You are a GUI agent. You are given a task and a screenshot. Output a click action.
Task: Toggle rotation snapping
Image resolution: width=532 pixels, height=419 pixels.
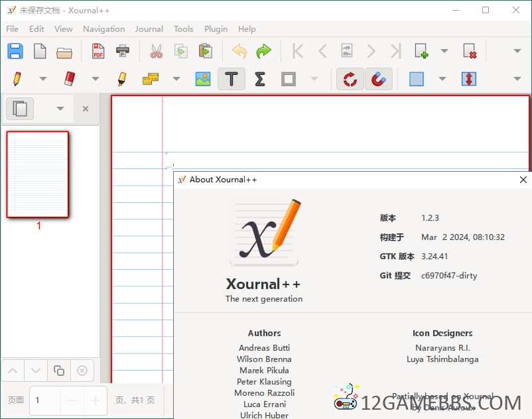pyautogui.click(x=350, y=79)
